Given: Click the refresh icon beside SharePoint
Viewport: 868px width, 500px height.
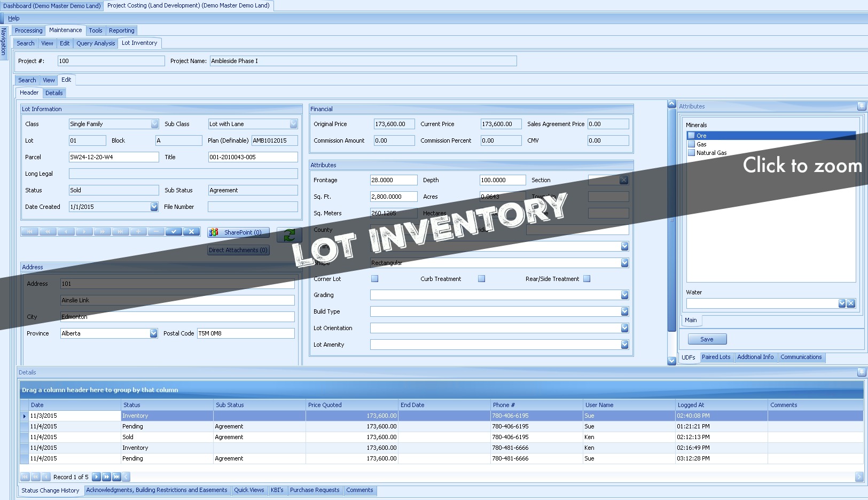Looking at the screenshot, I should 289,235.
